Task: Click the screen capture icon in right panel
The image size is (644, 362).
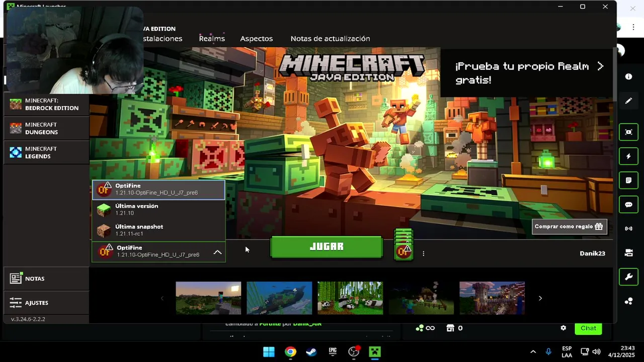Action: 628,132
